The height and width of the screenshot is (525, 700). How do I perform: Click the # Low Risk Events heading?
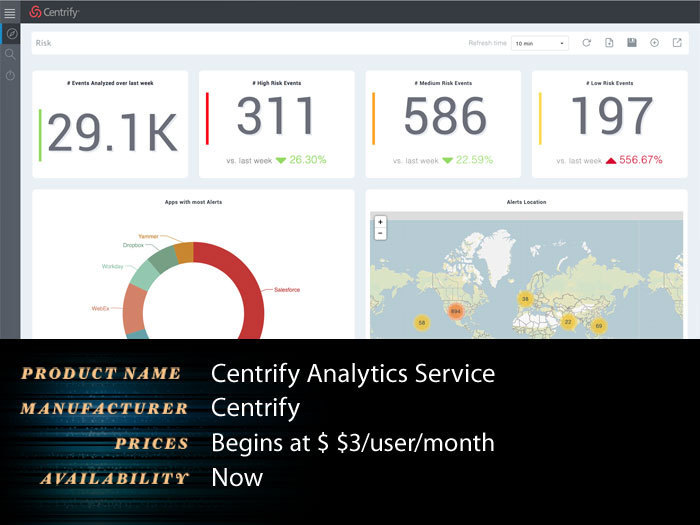609,83
